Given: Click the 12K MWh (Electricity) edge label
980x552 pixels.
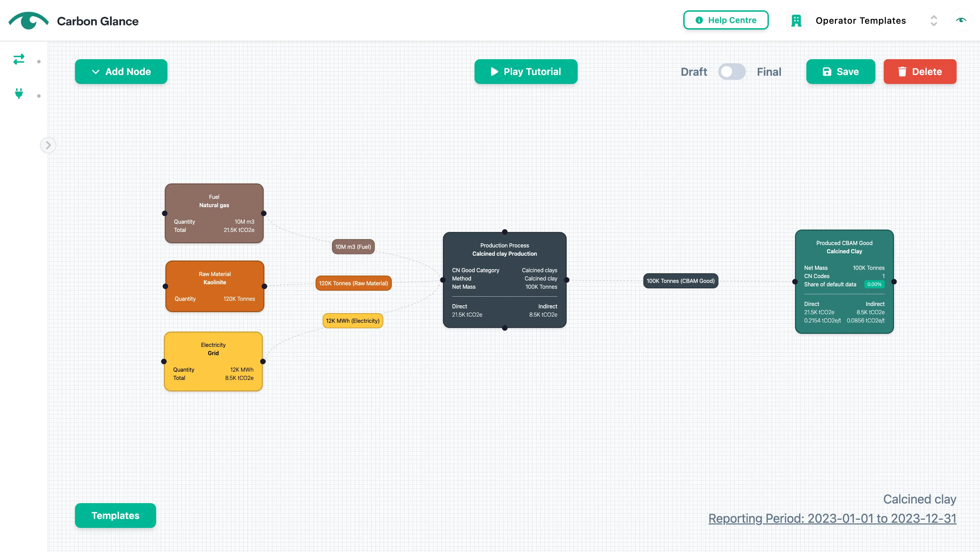Looking at the screenshot, I should point(353,321).
